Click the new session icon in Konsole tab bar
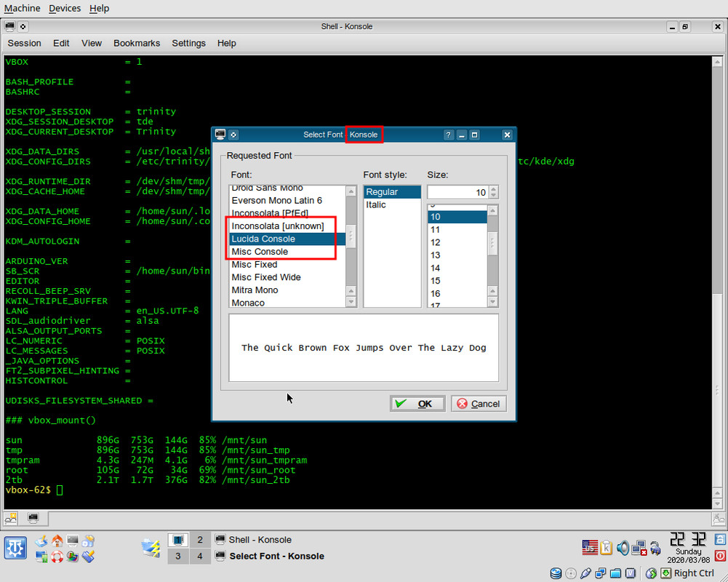 11,518
